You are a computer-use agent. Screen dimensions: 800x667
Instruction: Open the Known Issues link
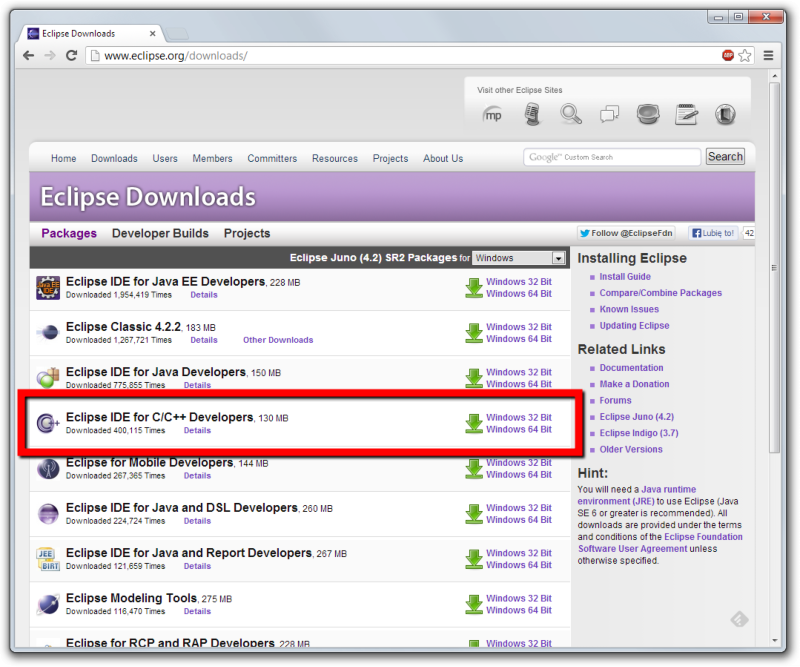click(629, 309)
